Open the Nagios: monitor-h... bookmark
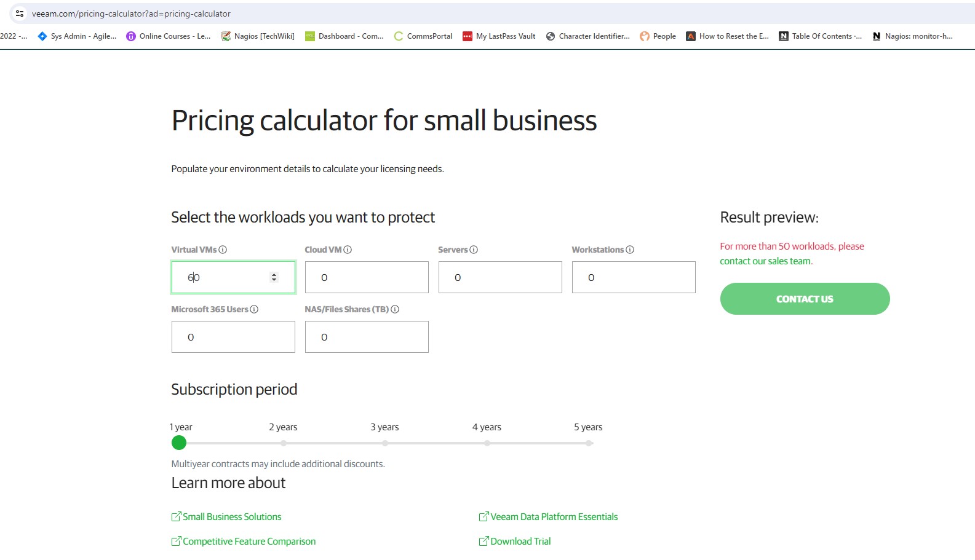The image size is (975, 560). pos(912,36)
